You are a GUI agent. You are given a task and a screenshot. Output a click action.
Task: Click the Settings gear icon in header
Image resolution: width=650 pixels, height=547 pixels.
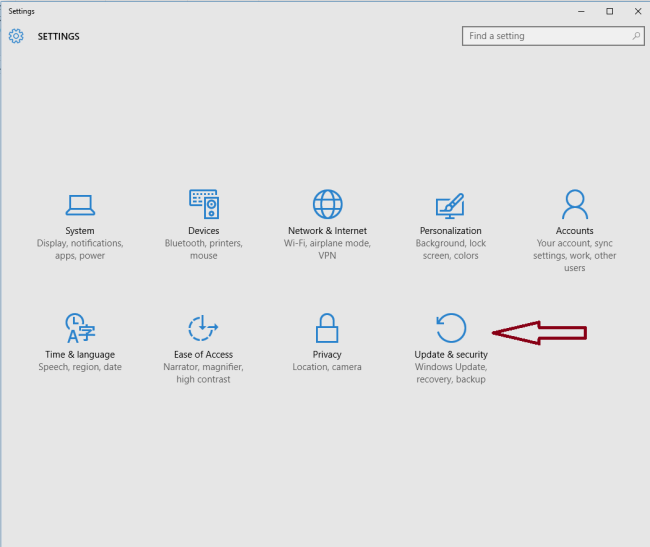point(16,36)
